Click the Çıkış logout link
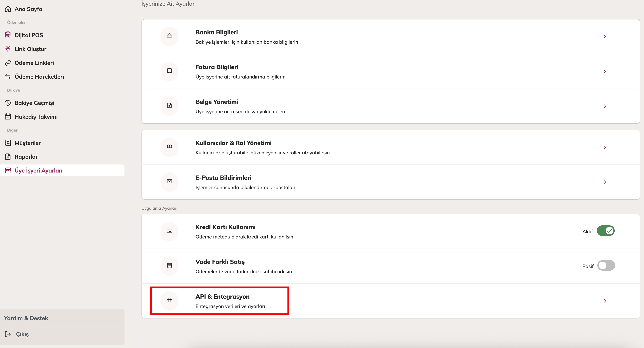Image resolution: width=644 pixels, height=348 pixels. pyautogui.click(x=22, y=334)
